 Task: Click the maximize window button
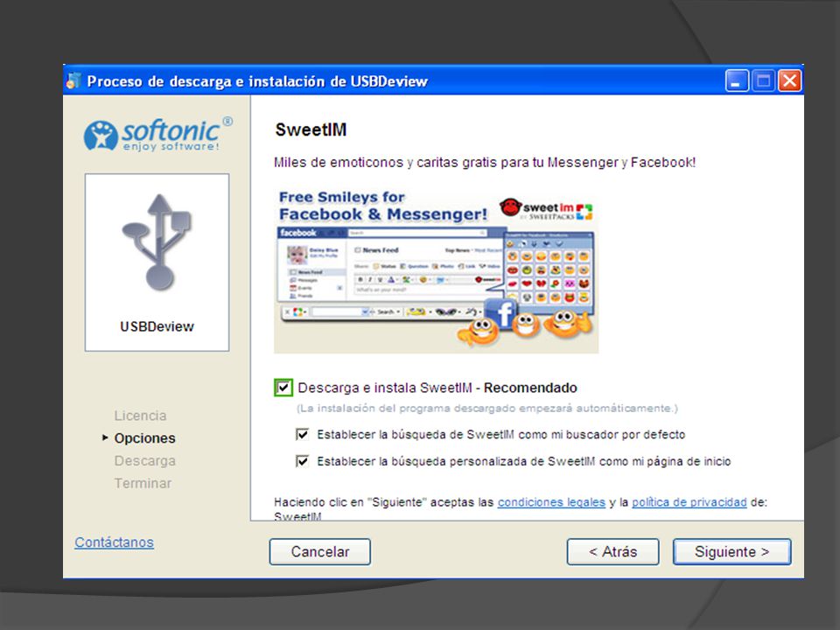763,80
